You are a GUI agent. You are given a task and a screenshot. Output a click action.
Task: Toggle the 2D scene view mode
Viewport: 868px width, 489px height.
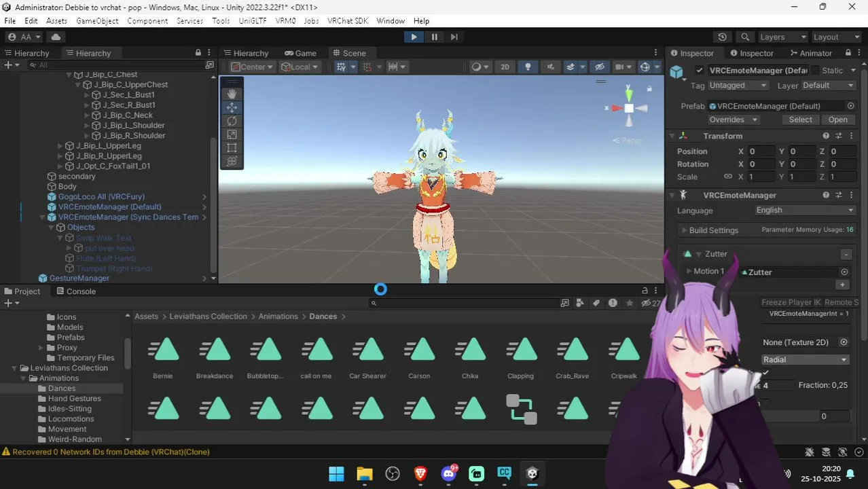pos(505,67)
